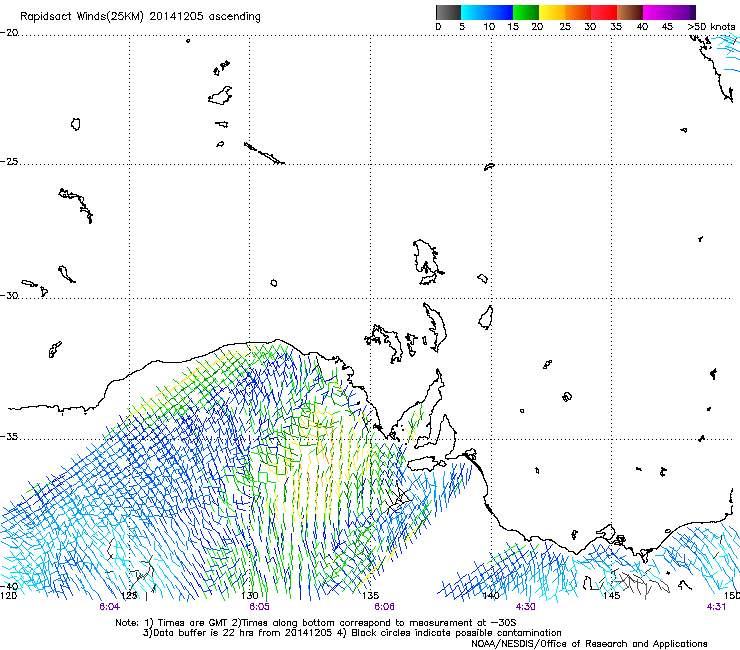Click the '140' longitude label

(491, 596)
